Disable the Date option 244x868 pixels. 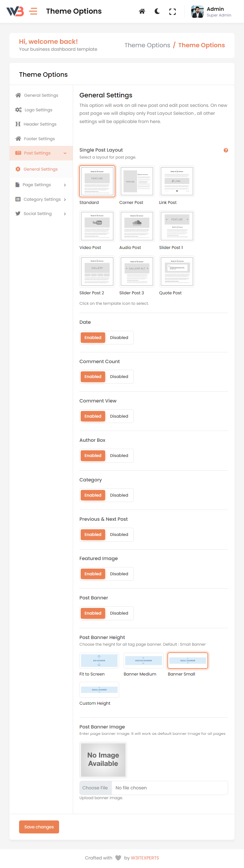[x=119, y=338]
